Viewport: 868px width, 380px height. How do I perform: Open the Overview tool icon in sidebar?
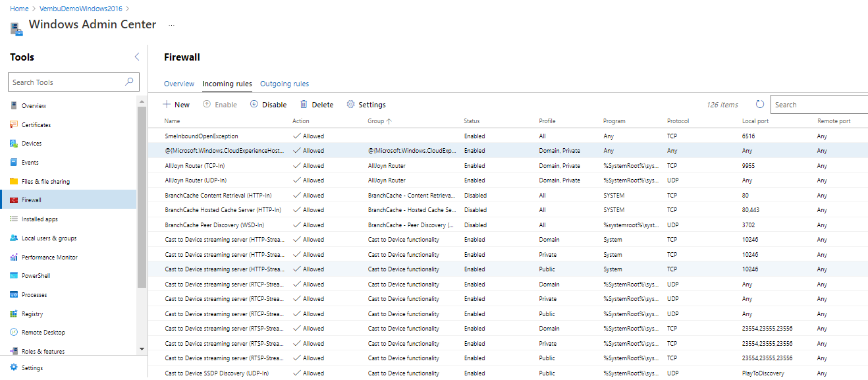[x=14, y=106]
